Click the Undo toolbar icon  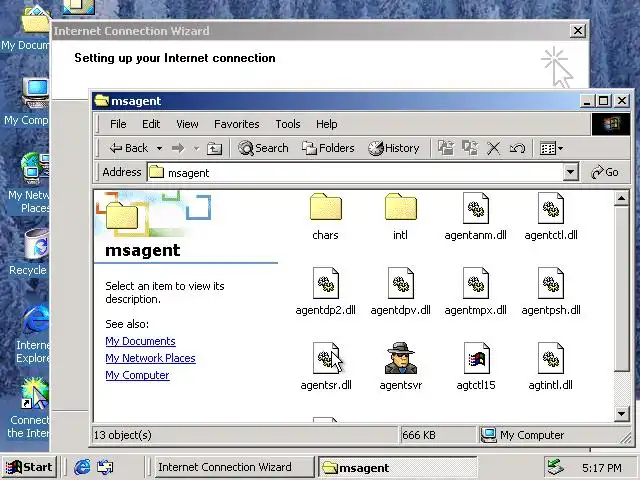click(x=517, y=148)
